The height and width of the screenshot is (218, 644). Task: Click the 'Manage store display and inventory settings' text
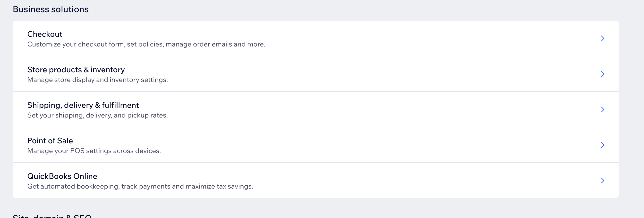coord(98,80)
